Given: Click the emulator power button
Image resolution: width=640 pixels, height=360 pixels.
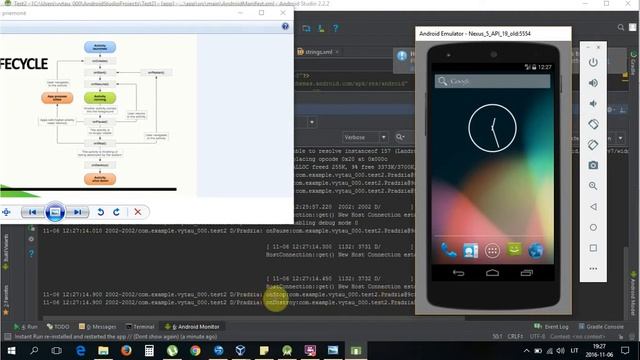Looking at the screenshot, I should 593,62.
